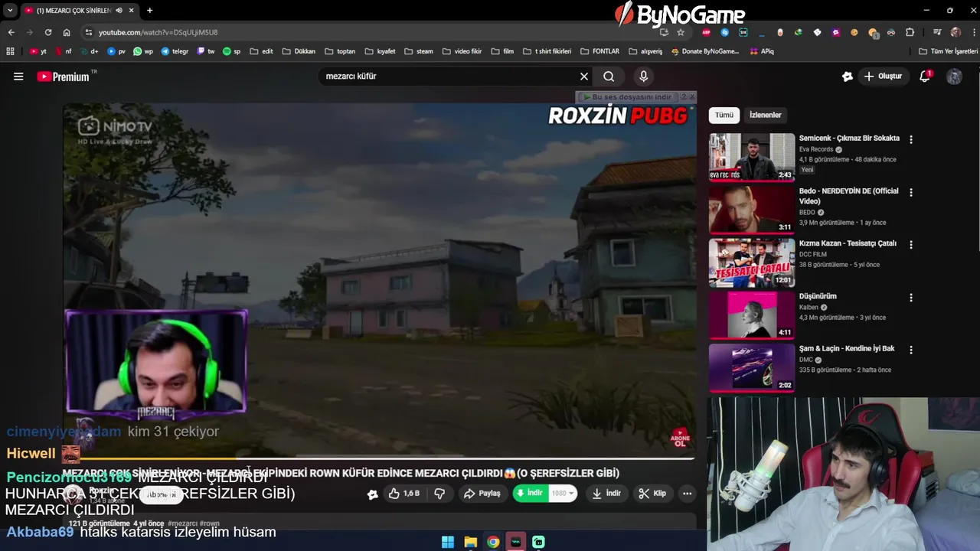This screenshot has width=980, height=551.
Task: Open the YouTube account avatar menu
Action: (x=954, y=77)
